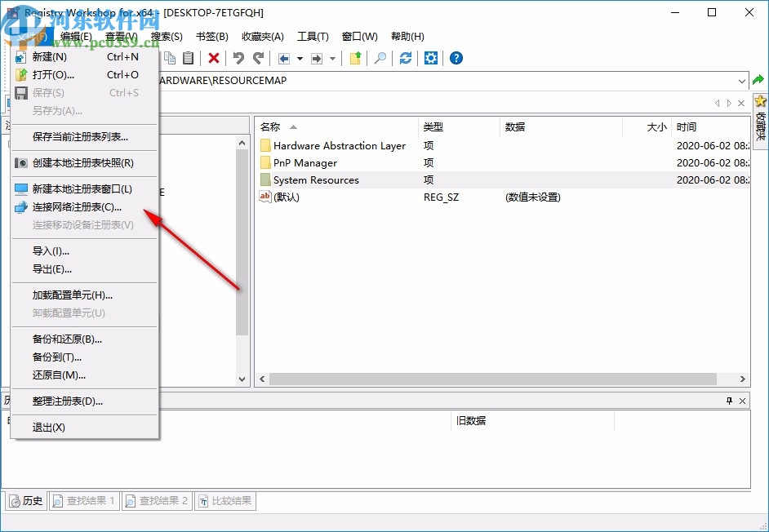Refresh the registry view
Screen dimensions: 769x532
click(406, 58)
